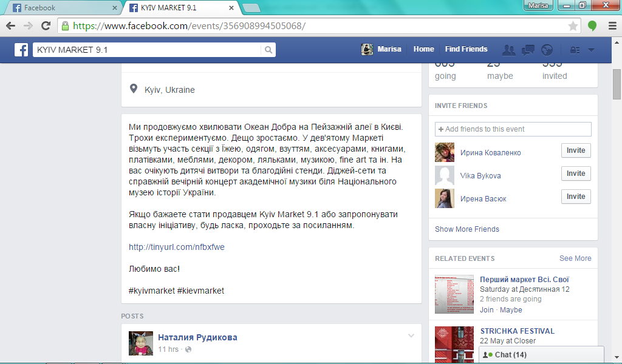Open the notifications globe icon
Viewport: 622px width, 364px height.
547,50
